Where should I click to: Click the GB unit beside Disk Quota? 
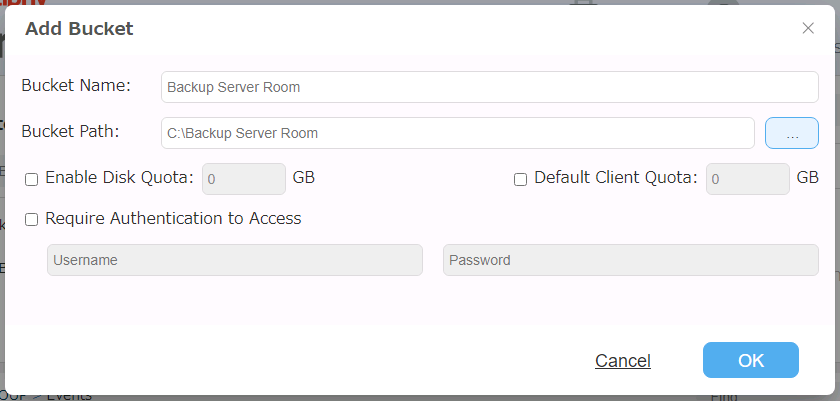(x=304, y=178)
